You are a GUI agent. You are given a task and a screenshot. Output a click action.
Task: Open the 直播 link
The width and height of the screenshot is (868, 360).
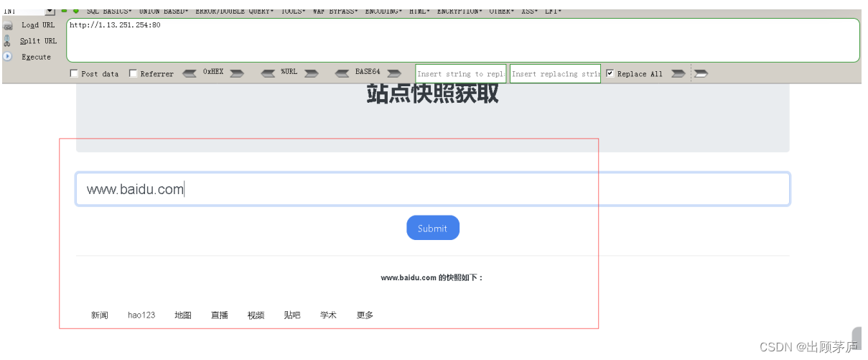[x=220, y=315]
